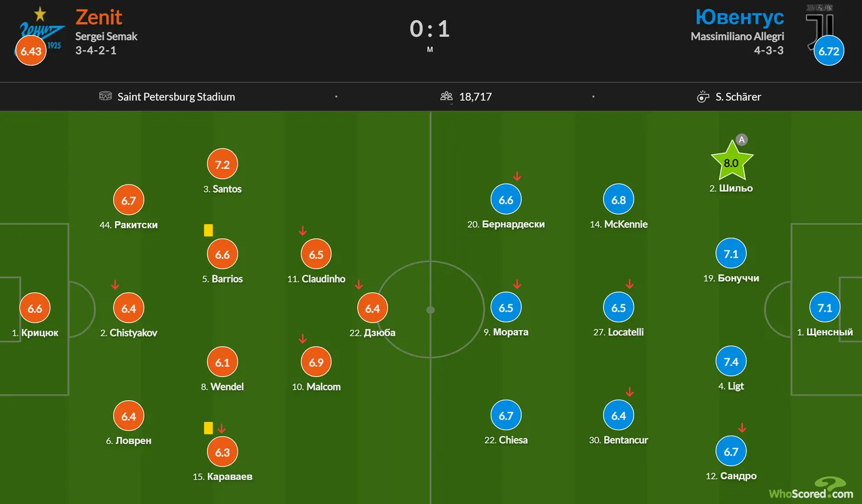Click the substitution arrow above Сандро
The image size is (862, 504).
pyautogui.click(x=742, y=428)
